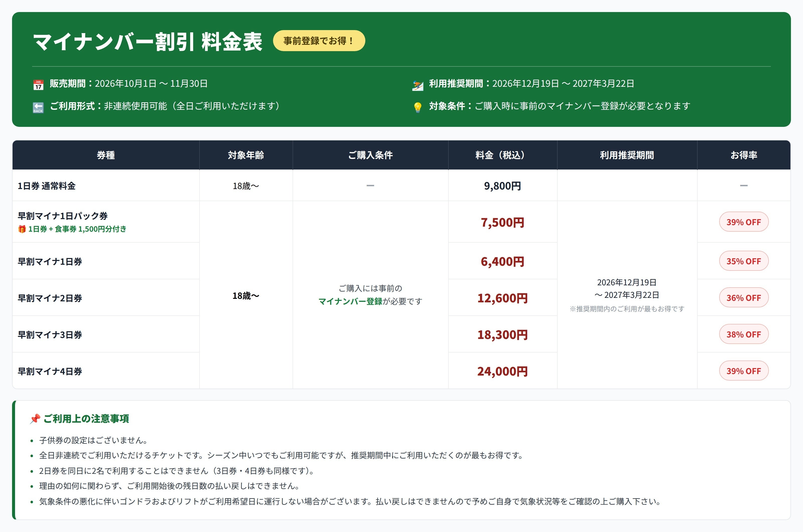Image resolution: width=803 pixels, height=532 pixels.
Task: Click the 7,500円 price for pack ticket
Action: [503, 223]
